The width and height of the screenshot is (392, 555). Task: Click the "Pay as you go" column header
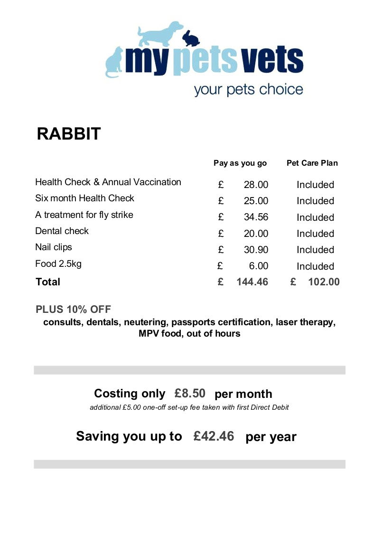(240, 163)
